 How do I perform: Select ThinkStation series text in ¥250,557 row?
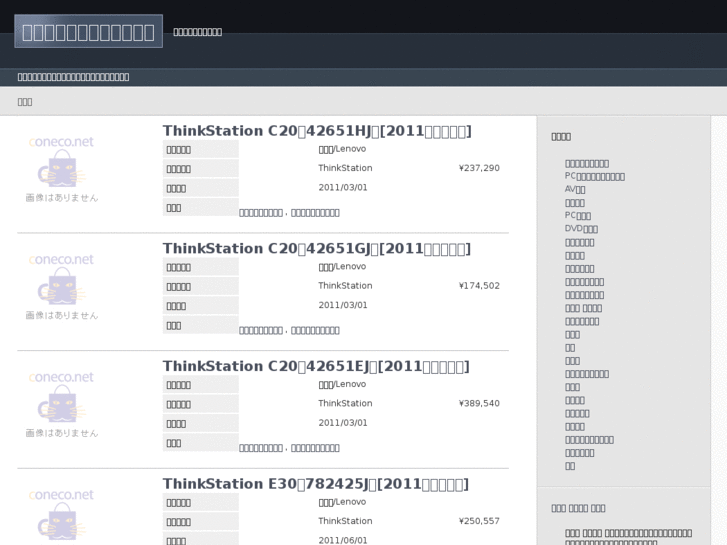click(345, 521)
